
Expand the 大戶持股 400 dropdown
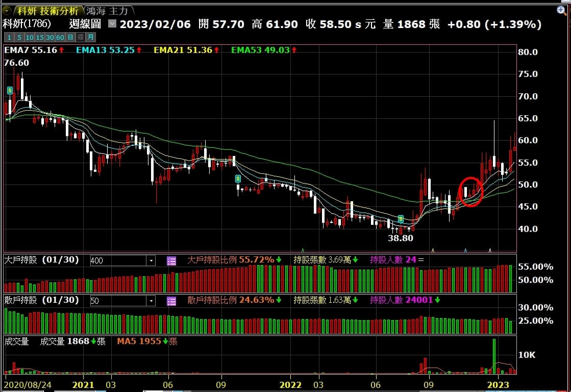151,261
